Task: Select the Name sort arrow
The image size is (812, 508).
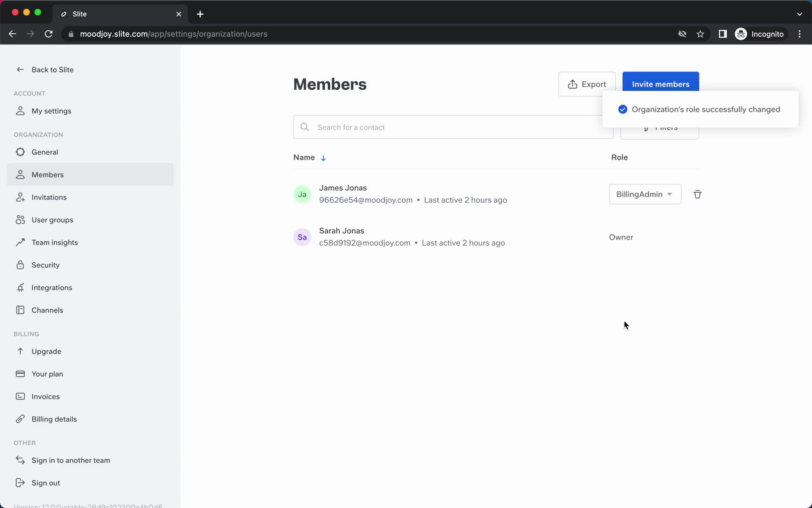Action: point(323,157)
